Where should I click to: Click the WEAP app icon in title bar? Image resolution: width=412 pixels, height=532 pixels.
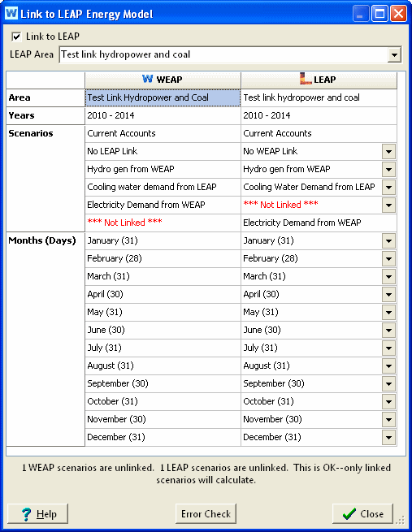click(11, 14)
